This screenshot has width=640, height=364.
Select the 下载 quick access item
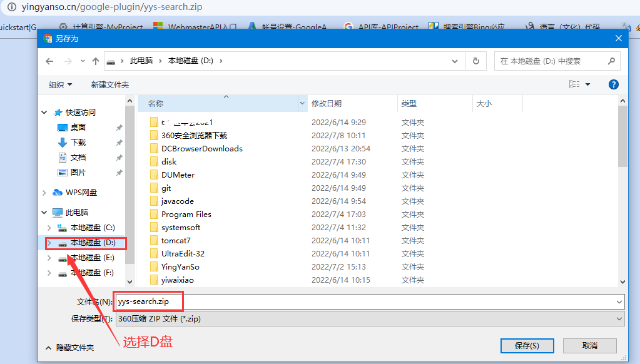[78, 143]
